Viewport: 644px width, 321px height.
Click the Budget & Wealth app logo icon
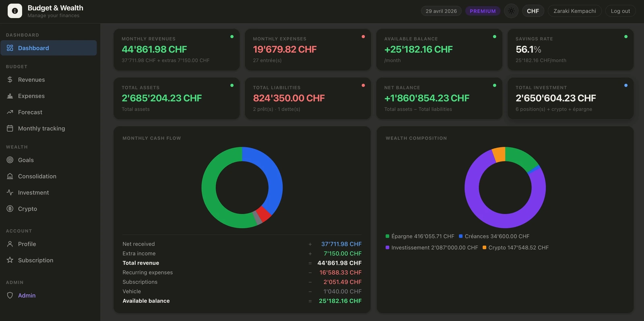(15, 11)
